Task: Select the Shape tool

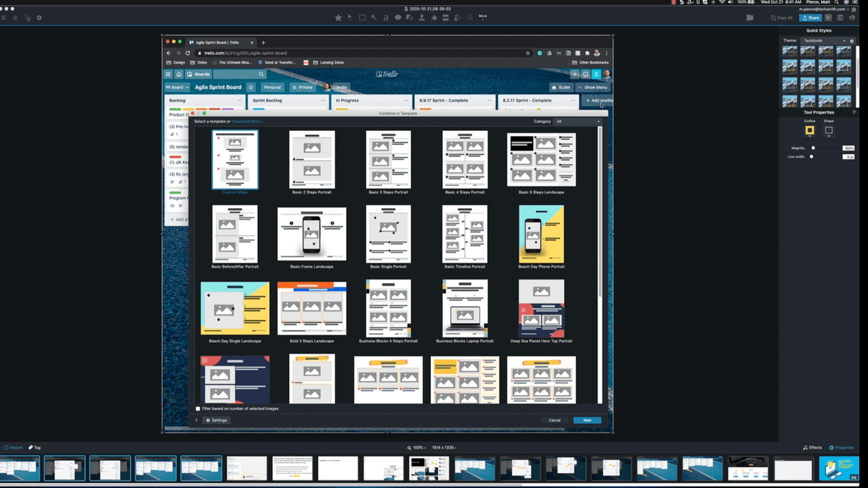Action: 410,18
